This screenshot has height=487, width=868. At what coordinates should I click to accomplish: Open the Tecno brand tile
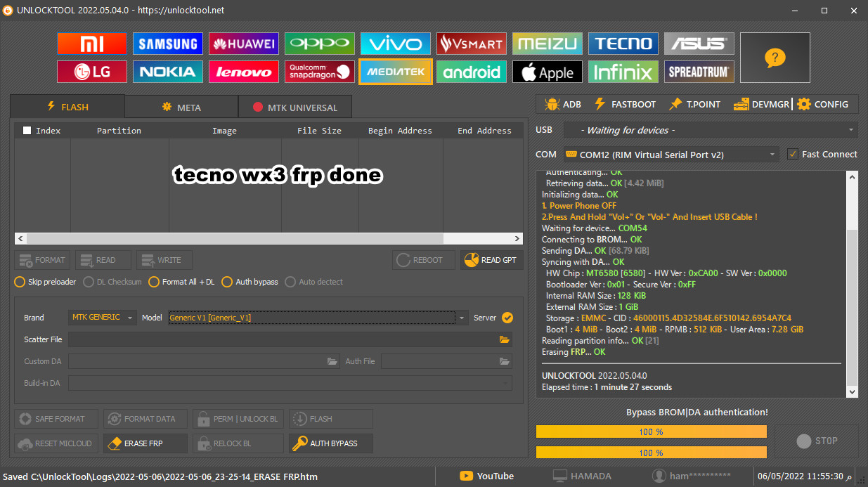point(623,44)
